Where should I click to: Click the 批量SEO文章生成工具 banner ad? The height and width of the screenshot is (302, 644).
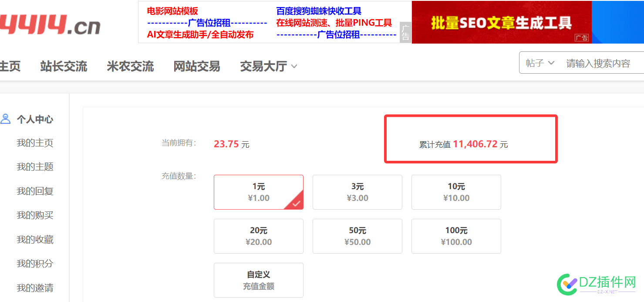(x=502, y=22)
